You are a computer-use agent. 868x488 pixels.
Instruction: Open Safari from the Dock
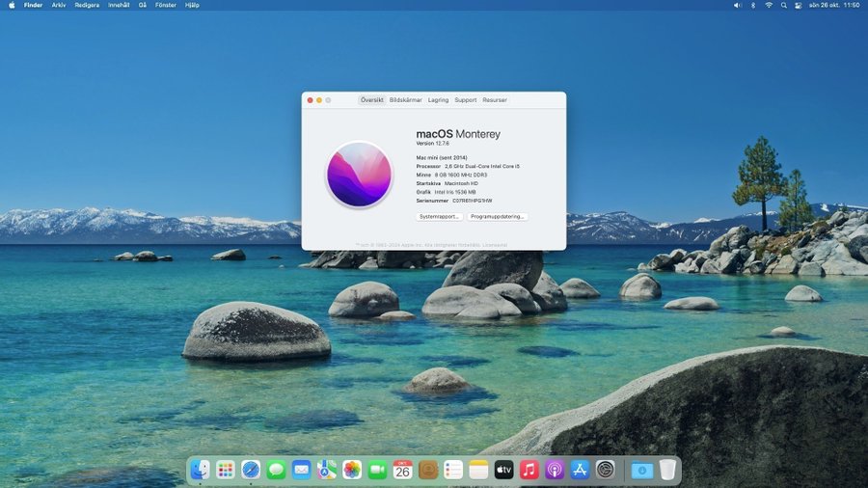(251, 470)
